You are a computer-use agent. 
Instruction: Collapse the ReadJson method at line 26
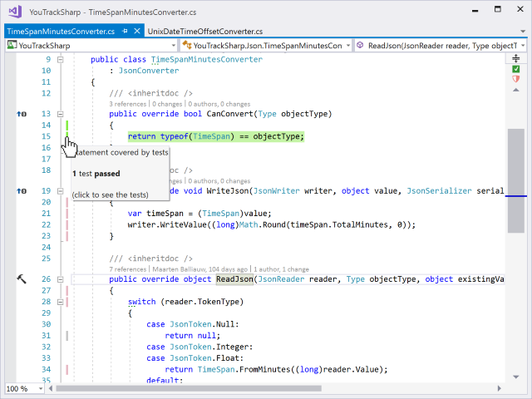coord(61,280)
